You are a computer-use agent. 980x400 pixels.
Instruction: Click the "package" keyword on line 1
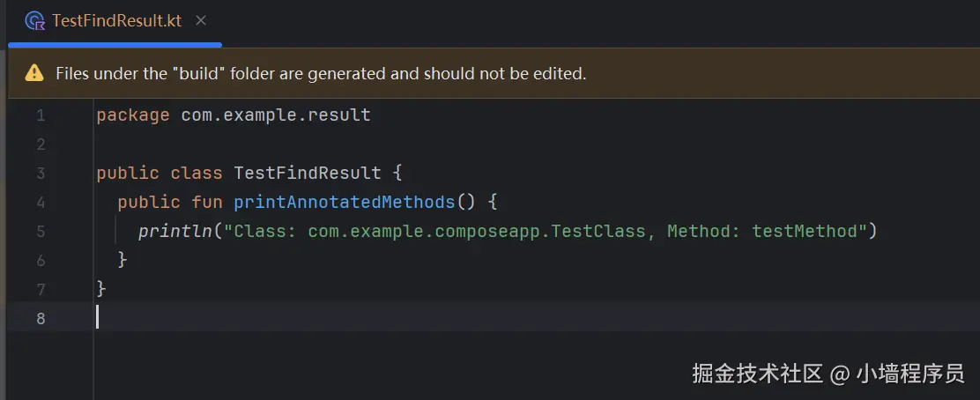point(132,115)
